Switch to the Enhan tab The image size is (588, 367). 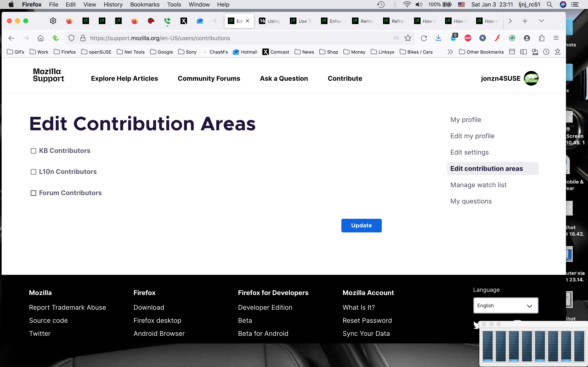[332, 21]
